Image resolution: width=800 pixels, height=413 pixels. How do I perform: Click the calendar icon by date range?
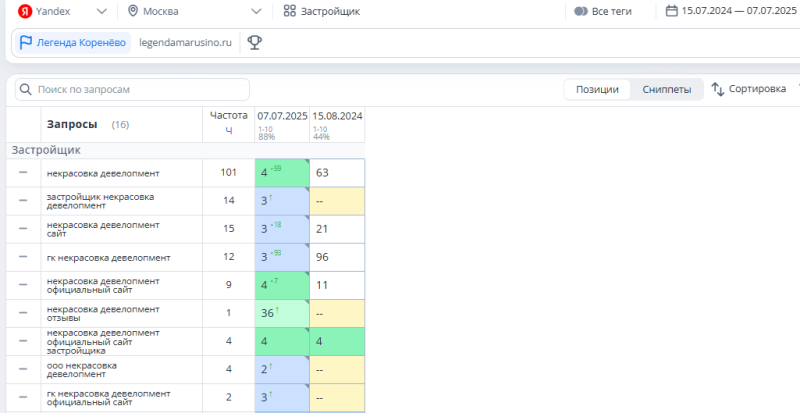(x=671, y=11)
